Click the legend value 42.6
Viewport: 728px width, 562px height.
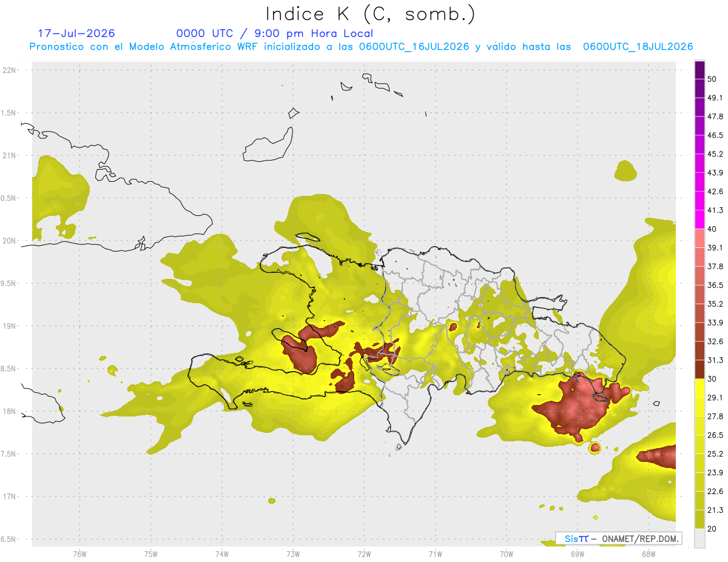tap(715, 192)
